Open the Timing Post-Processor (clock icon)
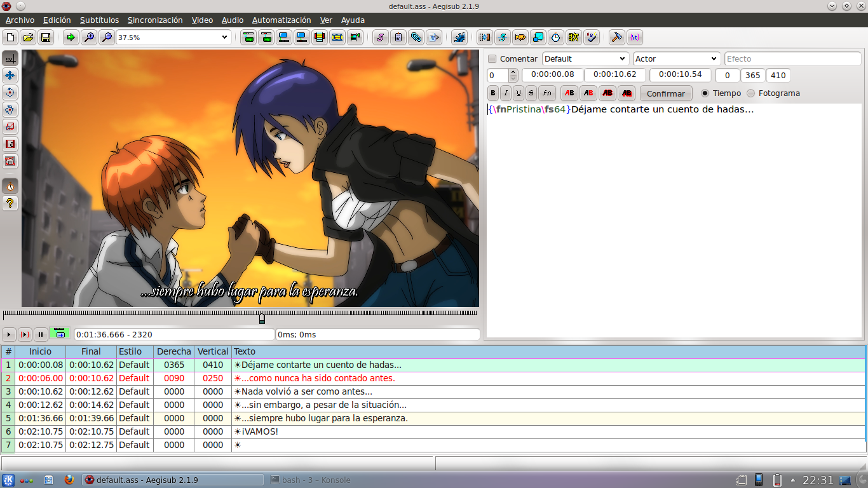868x488 pixels. click(556, 37)
